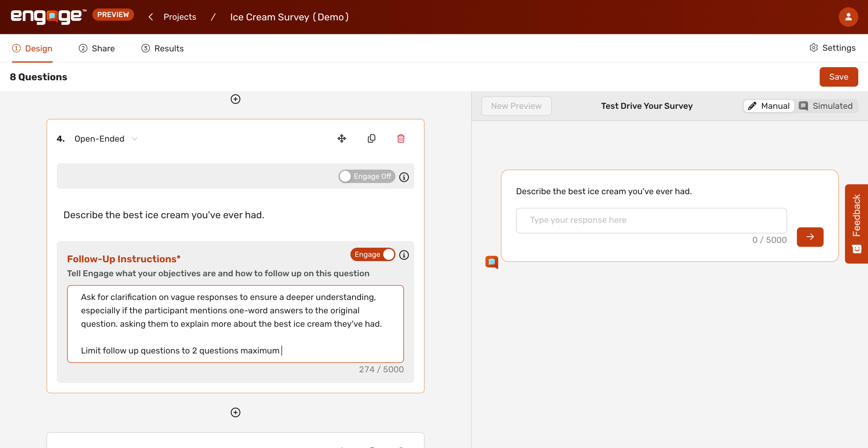Click 'Test Drive Your Survey' heading

(647, 106)
